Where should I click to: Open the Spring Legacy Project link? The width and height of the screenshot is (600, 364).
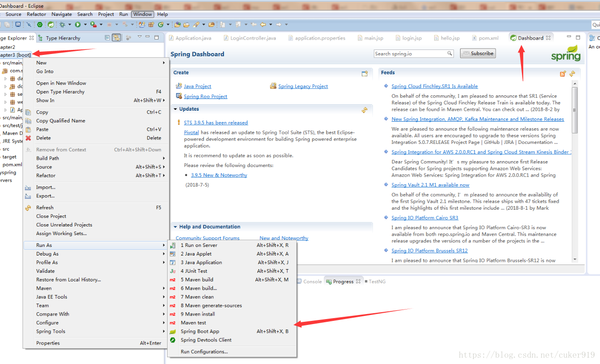click(x=303, y=86)
